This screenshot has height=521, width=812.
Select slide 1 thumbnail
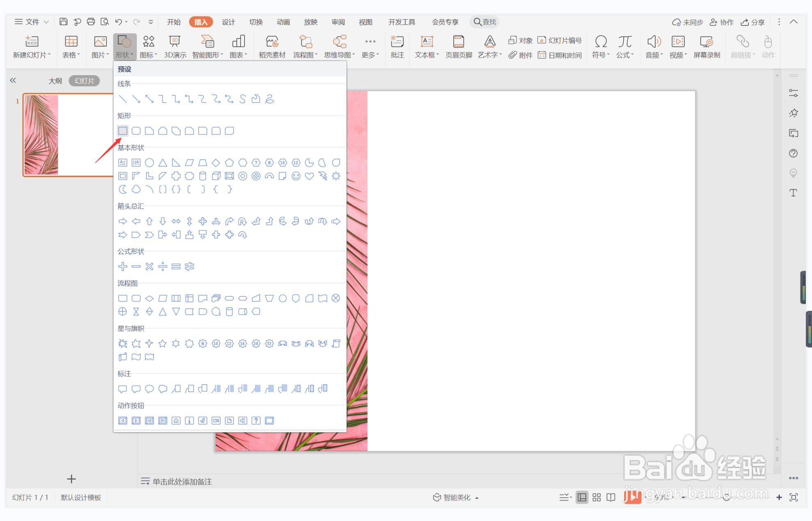pyautogui.click(x=68, y=135)
